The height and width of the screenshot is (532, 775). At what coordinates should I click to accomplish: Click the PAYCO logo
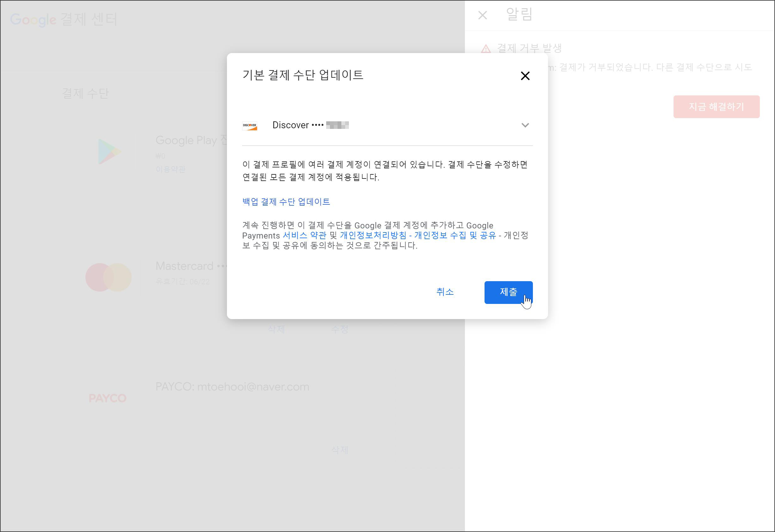coord(107,398)
